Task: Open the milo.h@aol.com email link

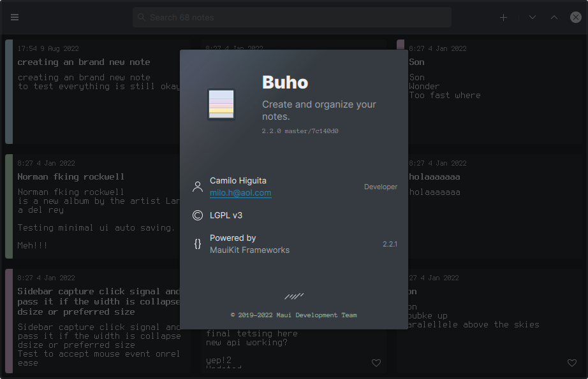Action: coord(240,193)
